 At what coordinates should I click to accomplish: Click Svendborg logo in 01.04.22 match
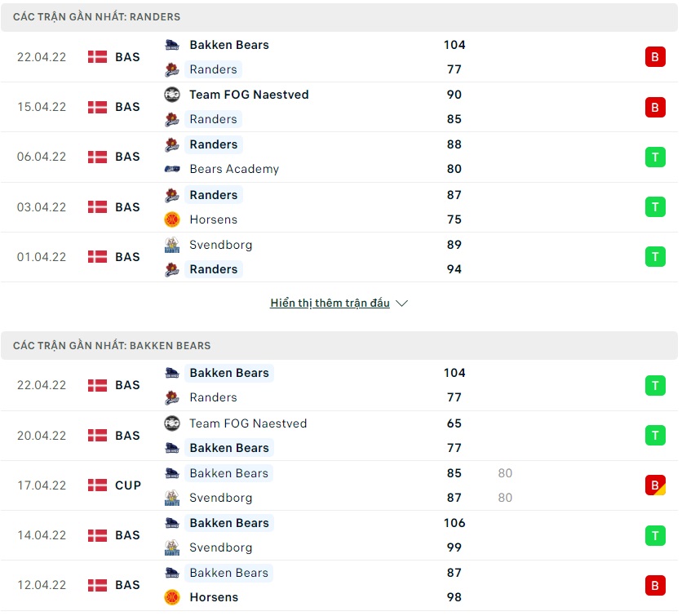coord(172,245)
